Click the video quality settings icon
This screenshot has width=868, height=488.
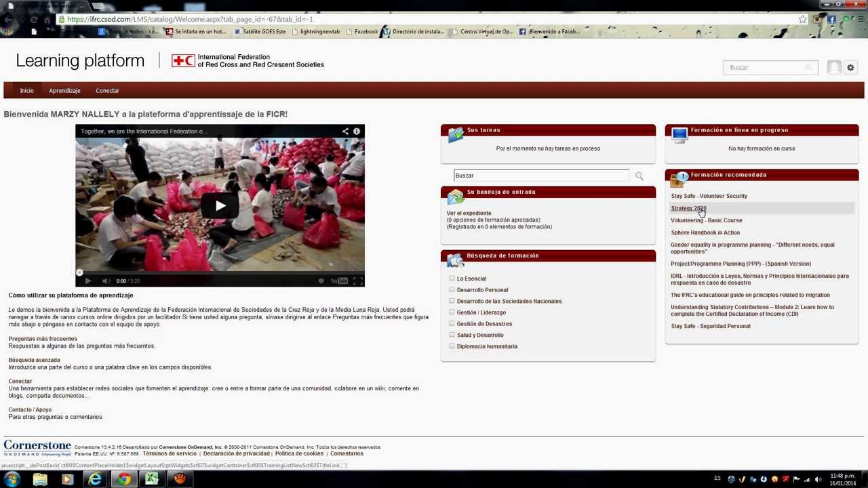tap(321, 281)
